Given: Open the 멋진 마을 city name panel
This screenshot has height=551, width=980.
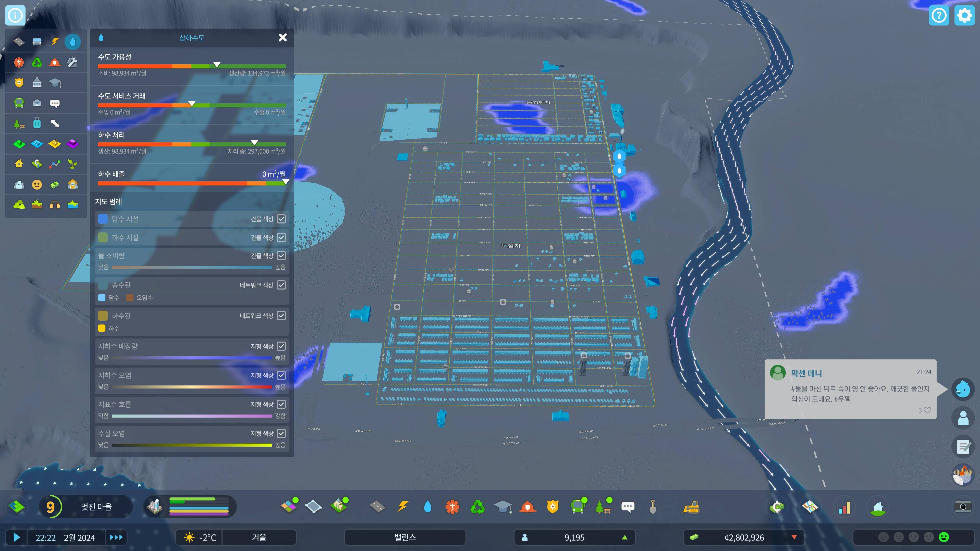Looking at the screenshot, I should [x=96, y=507].
